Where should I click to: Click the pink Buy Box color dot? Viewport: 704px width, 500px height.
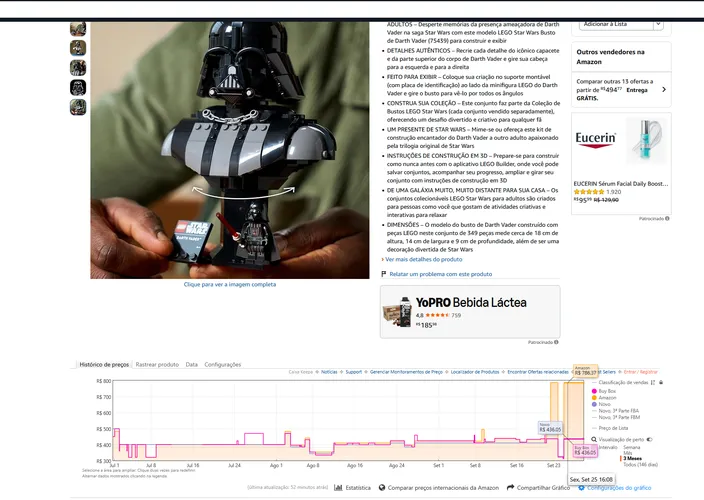tap(594, 391)
